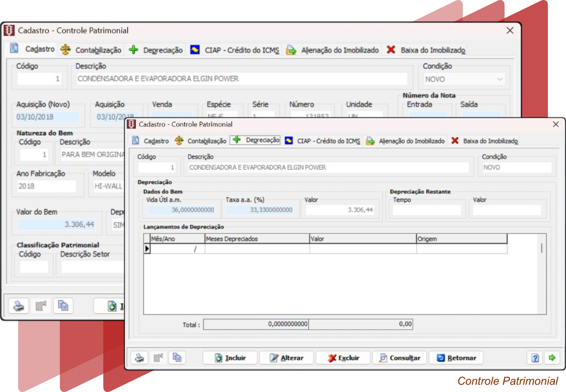Click the copy documents icon beside Incluir
Viewport: 566px width, 392px height.
pyautogui.click(x=177, y=358)
